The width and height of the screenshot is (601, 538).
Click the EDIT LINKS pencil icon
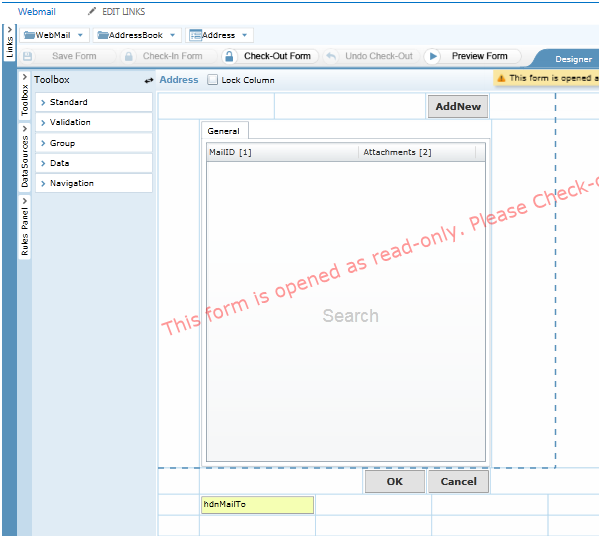coord(92,10)
